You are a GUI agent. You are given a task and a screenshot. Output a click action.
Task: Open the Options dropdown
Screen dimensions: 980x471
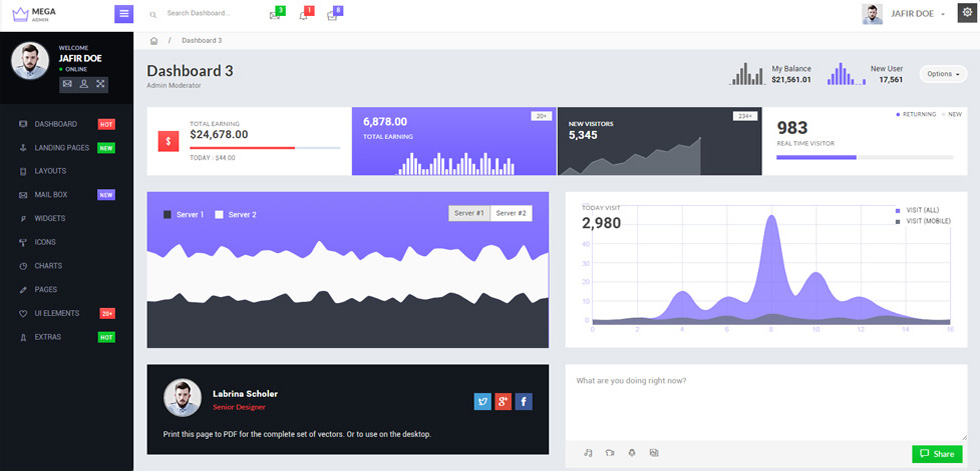coord(943,74)
